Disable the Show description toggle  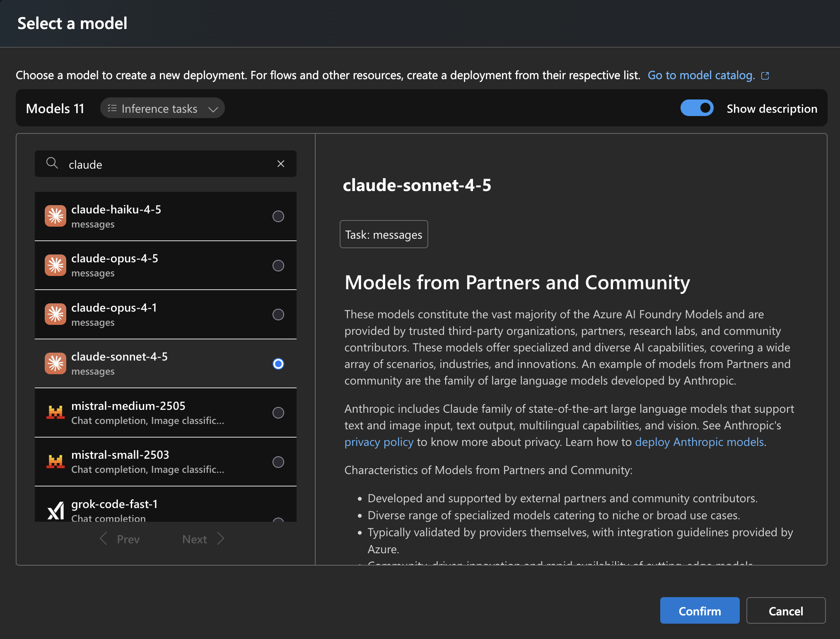(697, 108)
